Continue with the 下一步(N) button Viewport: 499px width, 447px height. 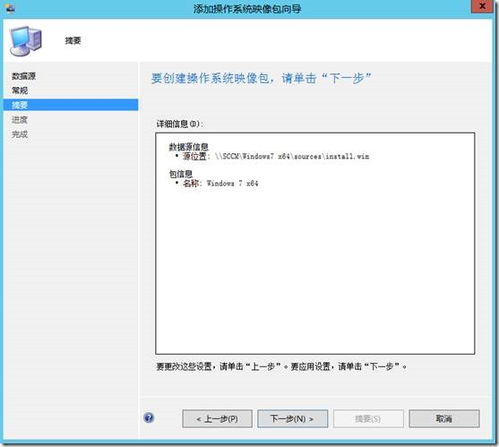click(292, 419)
